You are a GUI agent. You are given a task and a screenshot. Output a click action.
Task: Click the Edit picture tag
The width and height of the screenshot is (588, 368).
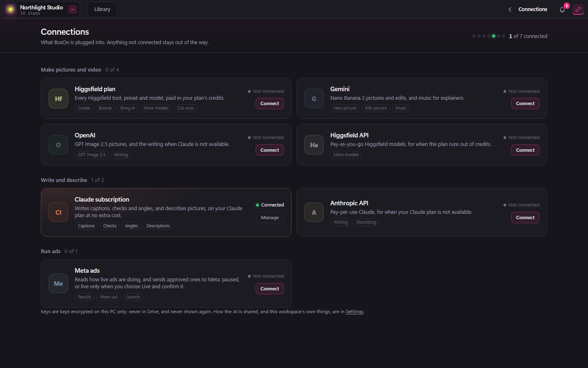[x=376, y=108]
